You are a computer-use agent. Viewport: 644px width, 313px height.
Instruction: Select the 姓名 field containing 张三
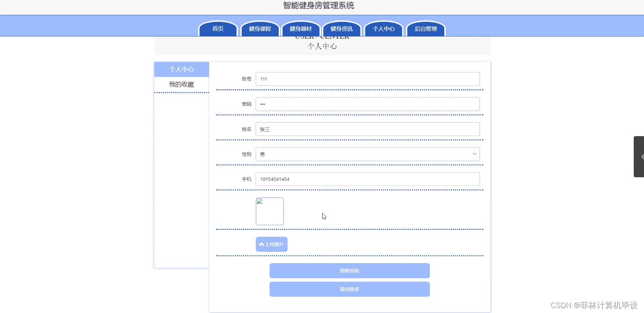coord(367,129)
